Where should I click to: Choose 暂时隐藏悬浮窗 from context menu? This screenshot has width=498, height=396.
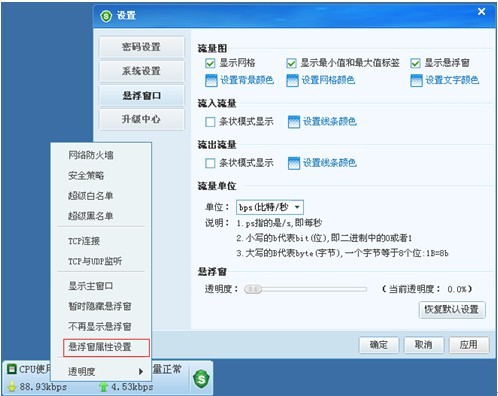click(100, 306)
